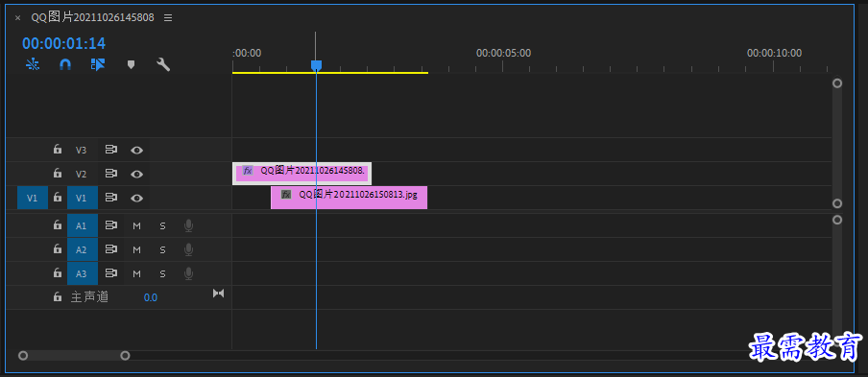This screenshot has width=868, height=377.
Task: Solo track A3
Action: pos(163,273)
